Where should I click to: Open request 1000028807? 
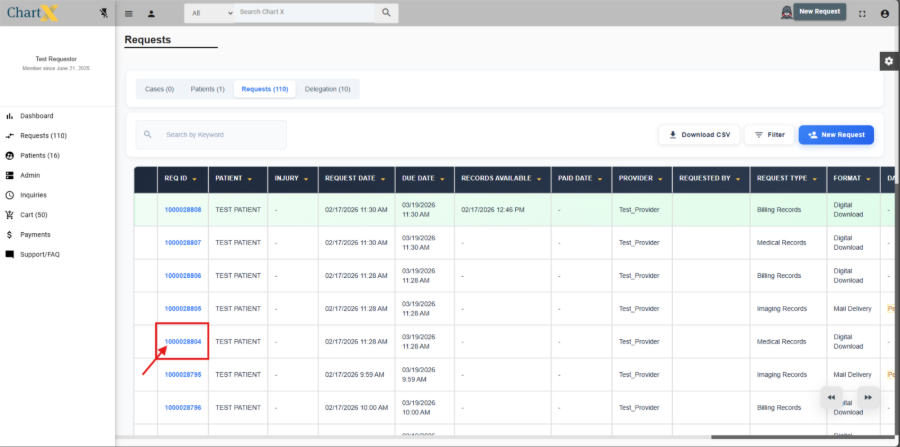[183, 243]
